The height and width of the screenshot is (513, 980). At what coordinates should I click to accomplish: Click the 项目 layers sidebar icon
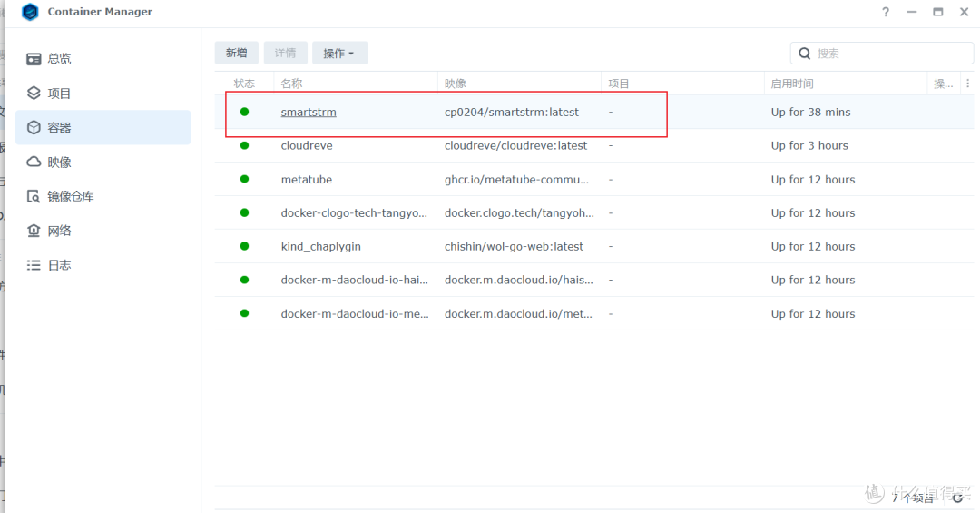34,94
